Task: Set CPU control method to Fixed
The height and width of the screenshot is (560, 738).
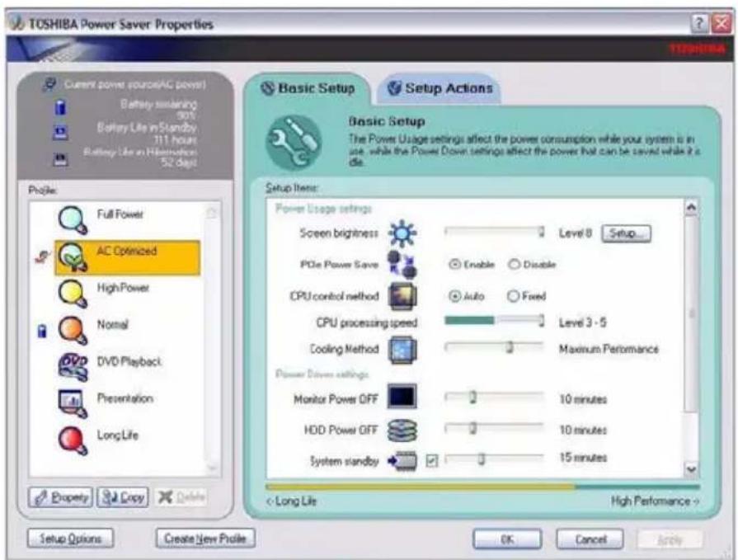Action: click(x=513, y=296)
